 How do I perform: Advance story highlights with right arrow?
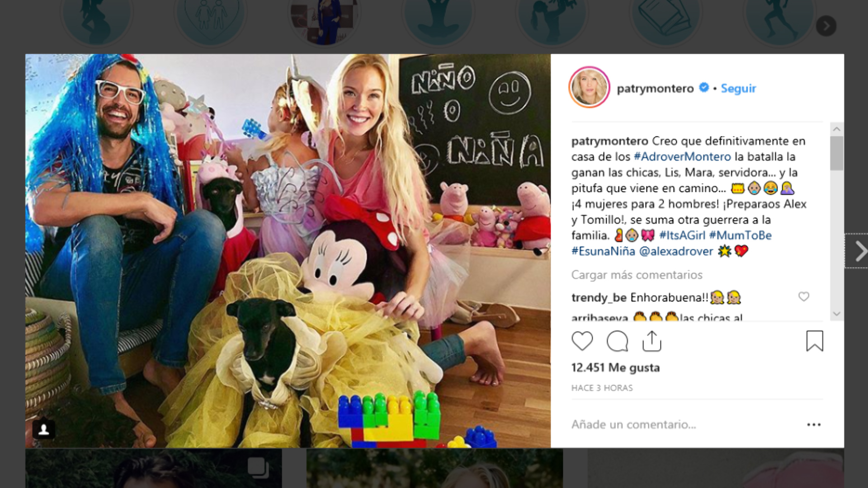[826, 26]
